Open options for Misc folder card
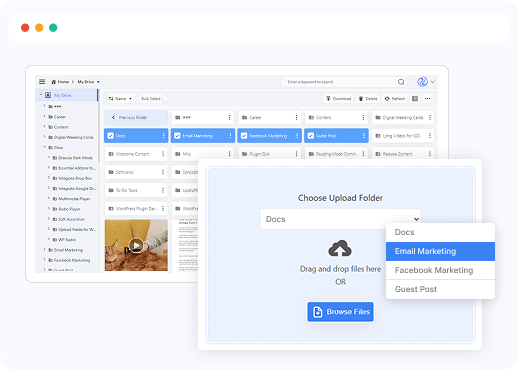The height and width of the screenshot is (371, 518). pos(230,154)
